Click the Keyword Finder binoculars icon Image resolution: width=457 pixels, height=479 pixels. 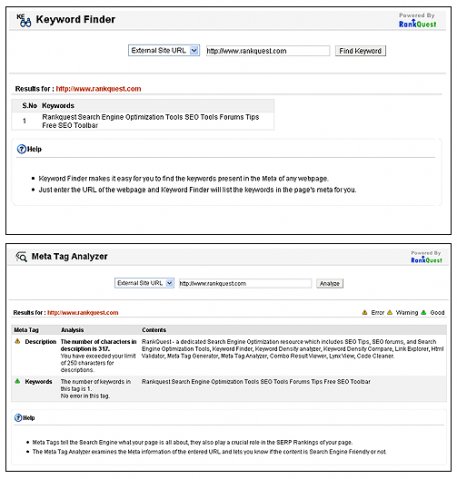pyautogui.click(x=24, y=20)
